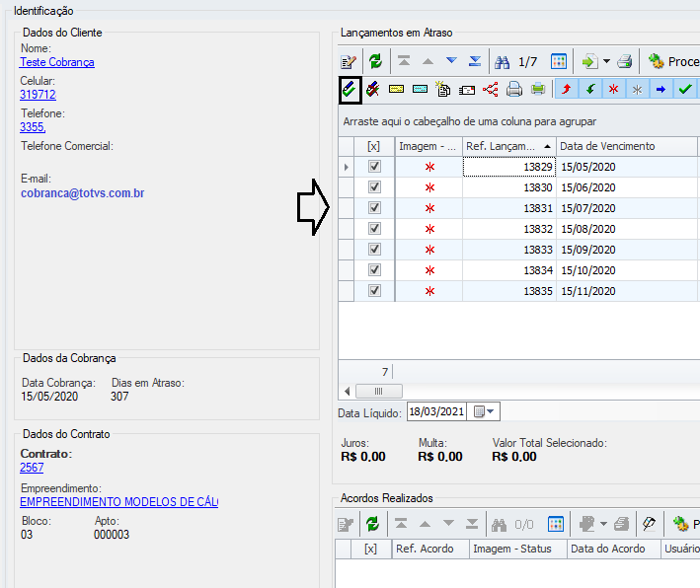The height and width of the screenshot is (588, 700).
Task: Jump to last record in Lançamentos em Atraso
Action: (475, 61)
